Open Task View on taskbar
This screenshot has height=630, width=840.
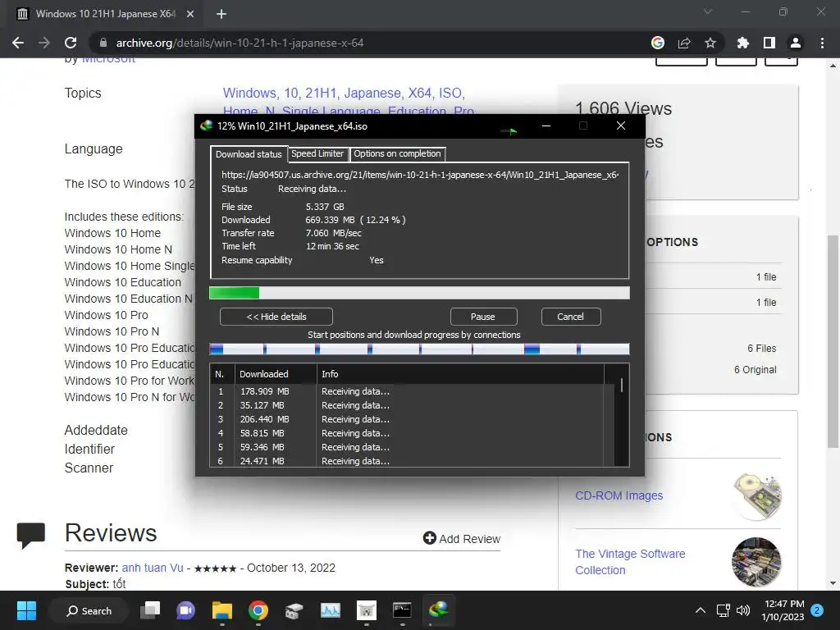coord(150,610)
